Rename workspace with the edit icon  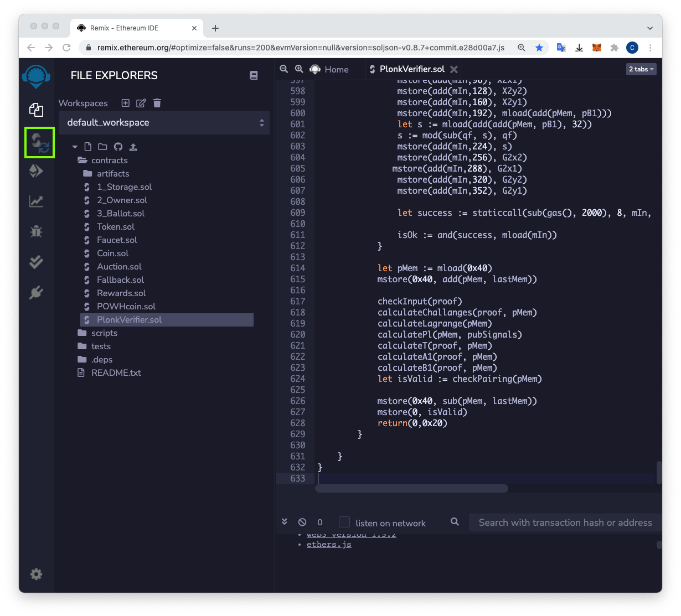(x=141, y=103)
